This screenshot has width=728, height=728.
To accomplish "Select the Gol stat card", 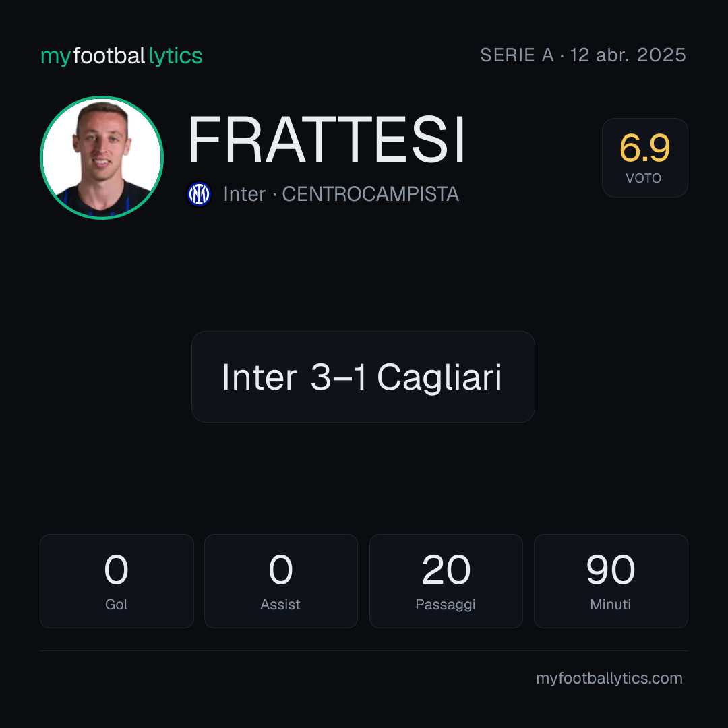I will [x=117, y=581].
